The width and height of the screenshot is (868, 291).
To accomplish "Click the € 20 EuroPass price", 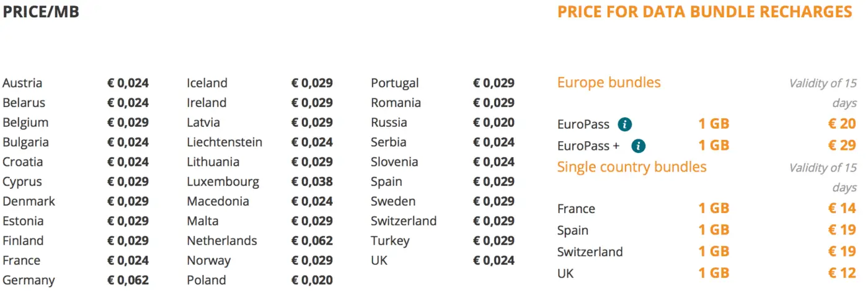I will pos(842,124).
